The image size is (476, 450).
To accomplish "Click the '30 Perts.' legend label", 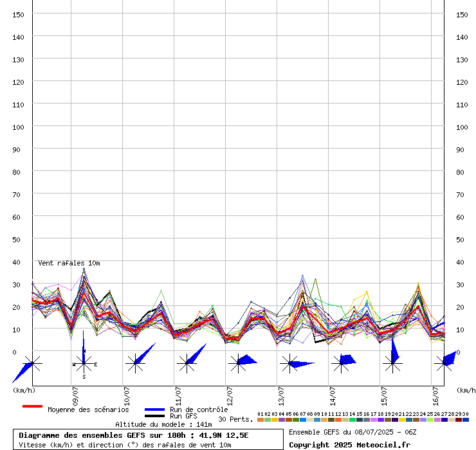I will [x=235, y=419].
